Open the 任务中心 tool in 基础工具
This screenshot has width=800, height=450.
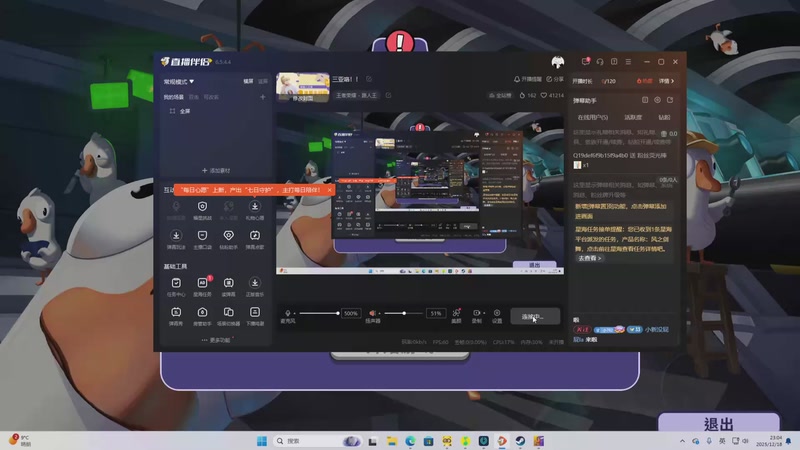coord(176,286)
